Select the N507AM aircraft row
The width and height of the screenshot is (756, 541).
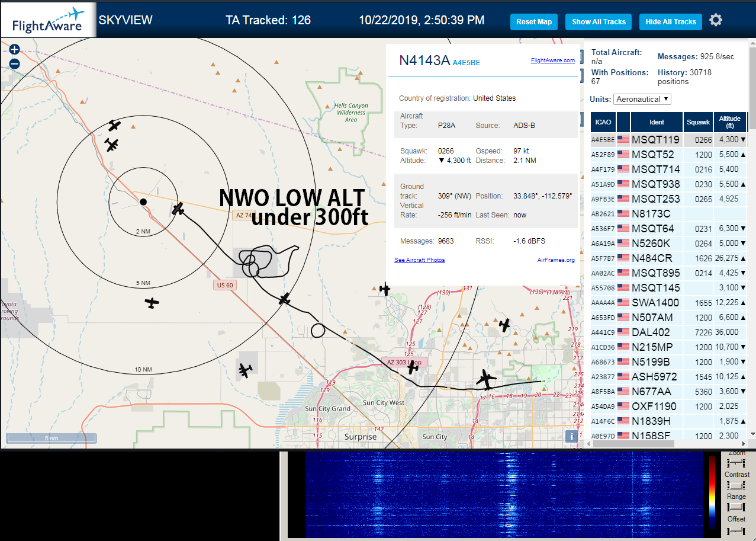(669, 318)
